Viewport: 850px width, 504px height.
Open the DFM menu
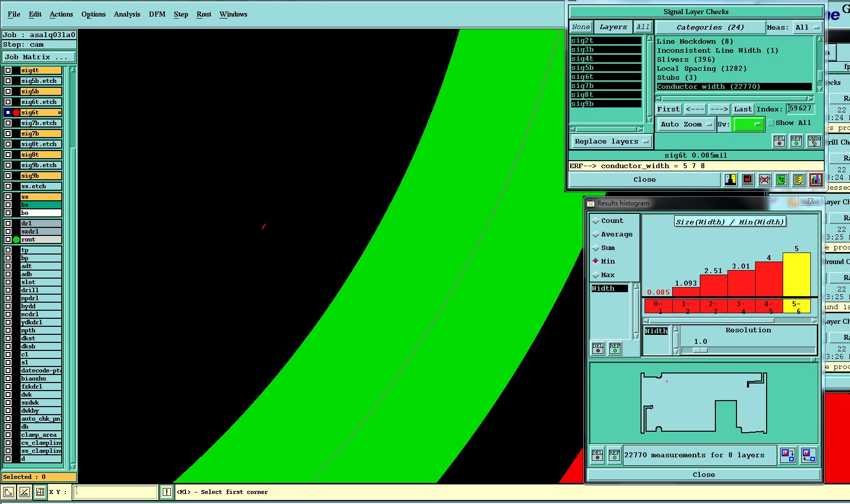click(x=157, y=14)
